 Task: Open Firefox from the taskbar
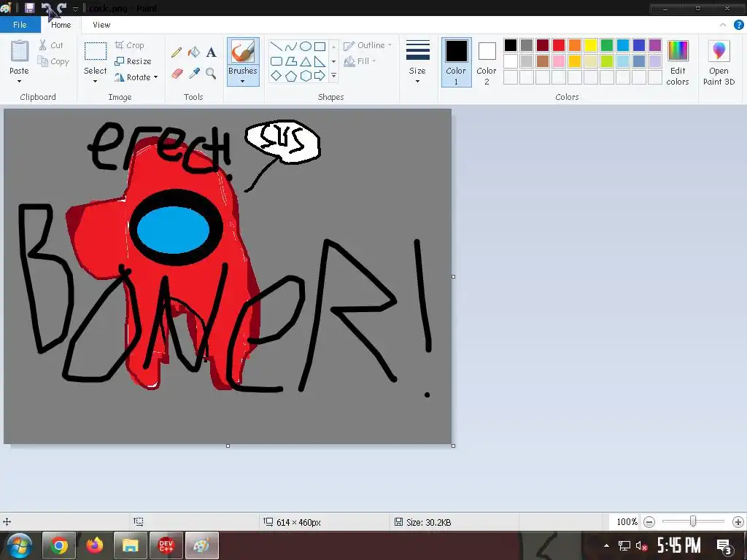[x=94, y=545]
